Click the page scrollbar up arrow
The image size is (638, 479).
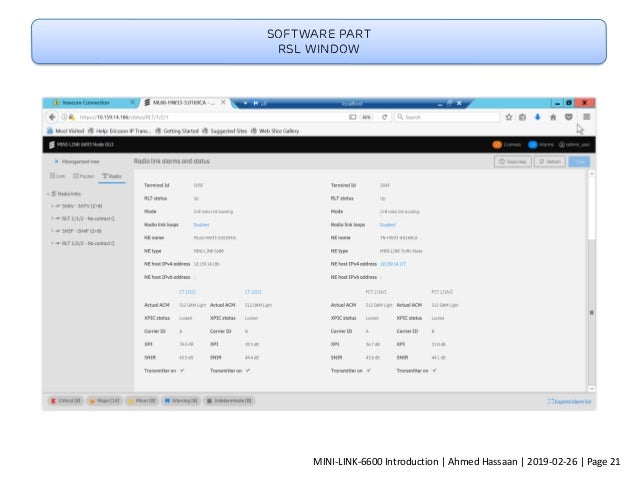coord(592,174)
